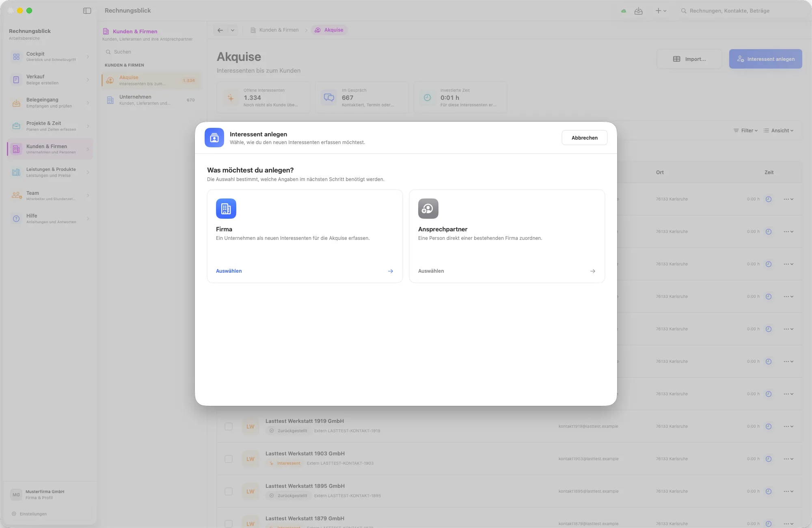The width and height of the screenshot is (812, 528).
Task: Click the Akquise breadcrumb chip
Action: 329,30
